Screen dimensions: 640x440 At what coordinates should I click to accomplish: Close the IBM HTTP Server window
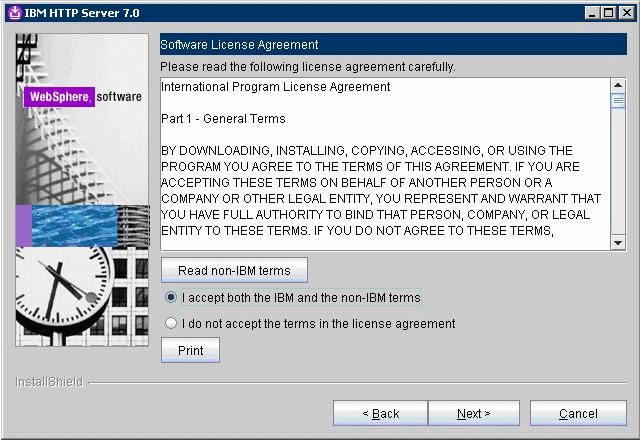(626, 13)
